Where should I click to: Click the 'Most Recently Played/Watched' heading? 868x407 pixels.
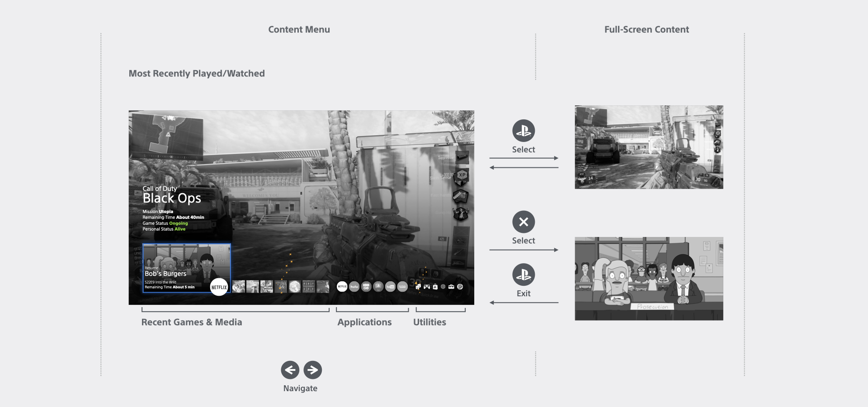pos(197,73)
